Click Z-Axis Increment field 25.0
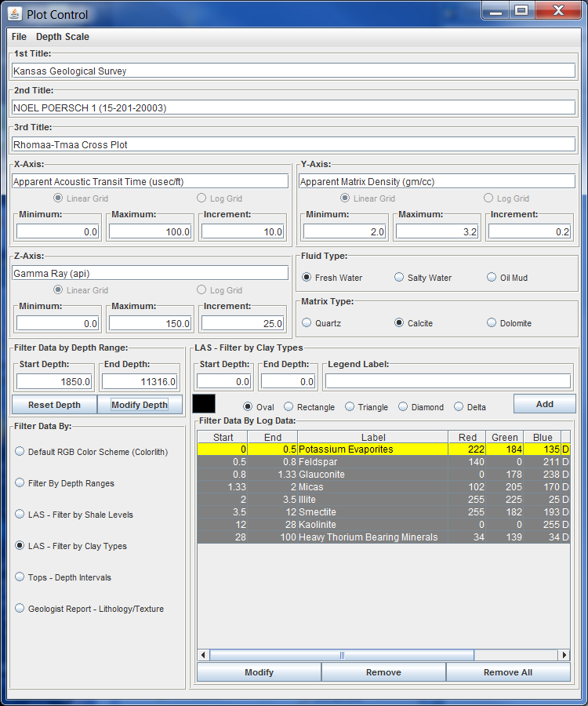The width and height of the screenshot is (588, 706). tap(242, 323)
